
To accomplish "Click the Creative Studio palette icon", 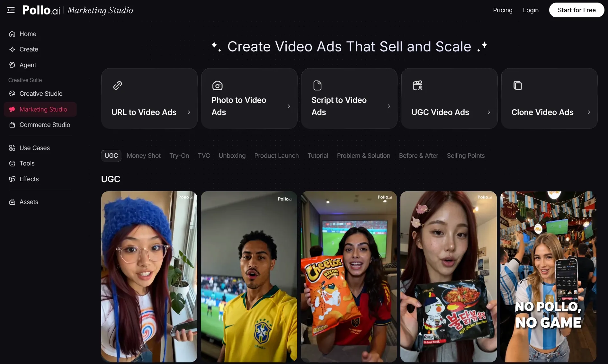I will (x=12, y=93).
